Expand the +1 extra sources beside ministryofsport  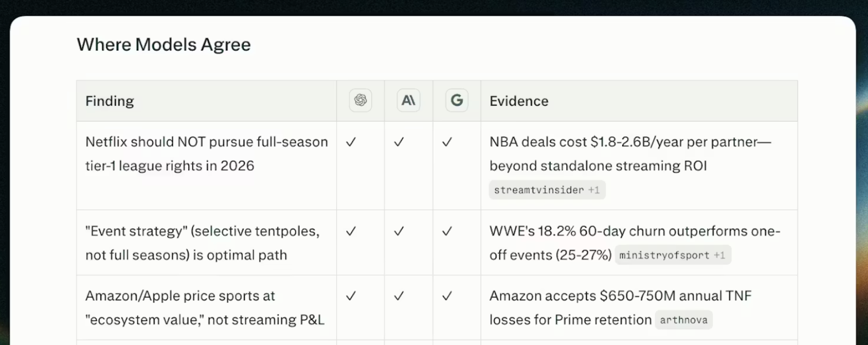tap(720, 255)
